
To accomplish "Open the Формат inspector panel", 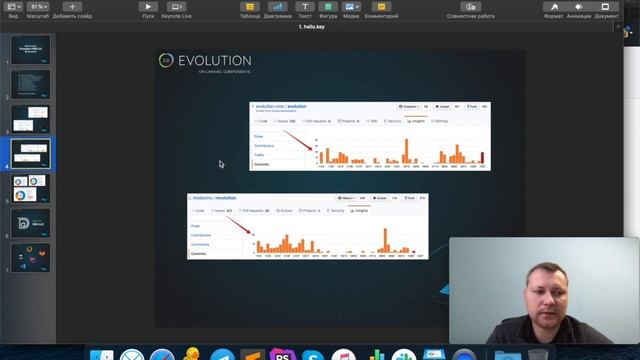I will [554, 7].
